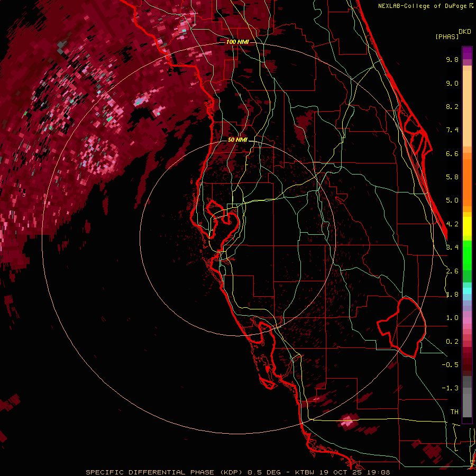
Task: Click the 1.0 value on color scale
Action: click(x=452, y=318)
